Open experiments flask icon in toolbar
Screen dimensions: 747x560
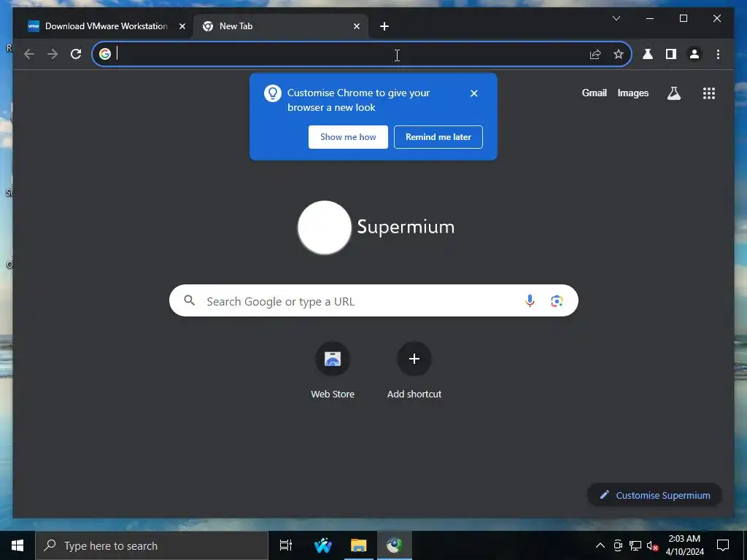point(648,54)
